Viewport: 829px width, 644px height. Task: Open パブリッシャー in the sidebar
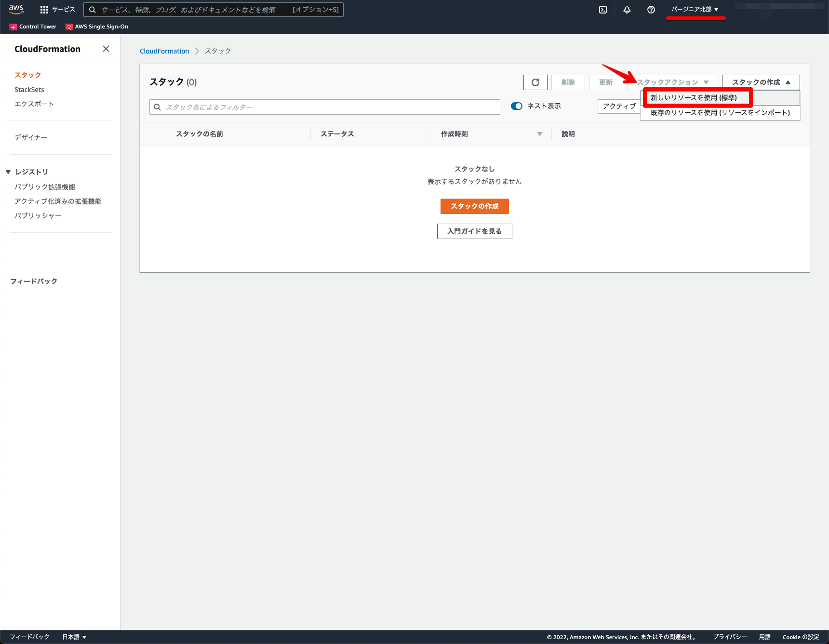[x=38, y=216]
